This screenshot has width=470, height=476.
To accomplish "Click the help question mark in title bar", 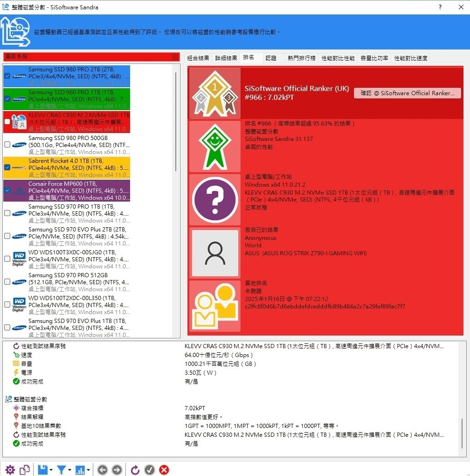I will click(440, 7).
